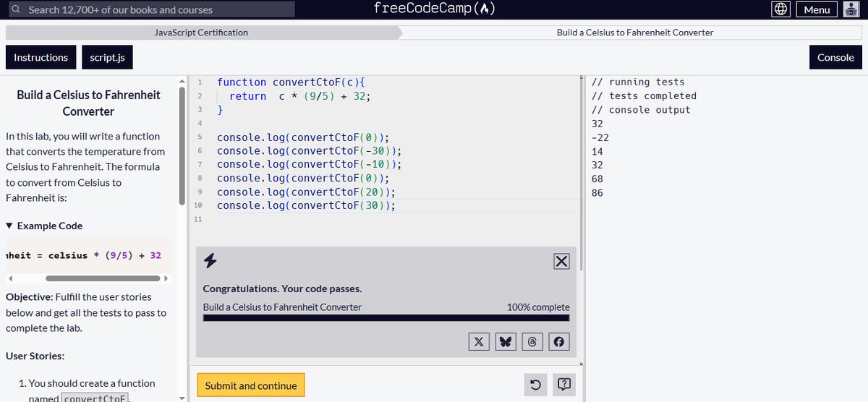This screenshot has width=868, height=402.
Task: Click the example code scroll right arrow
Action: click(x=166, y=278)
